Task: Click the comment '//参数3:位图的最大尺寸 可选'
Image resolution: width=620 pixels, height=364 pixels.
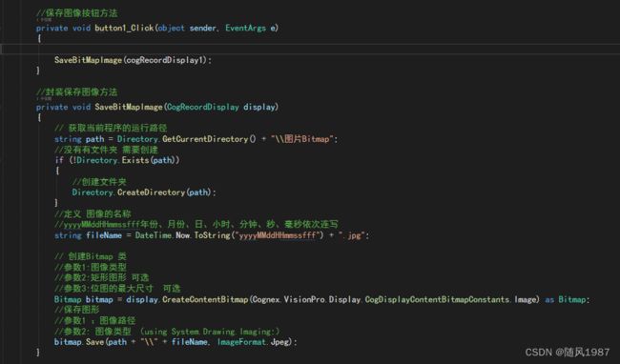Action: coord(117,289)
